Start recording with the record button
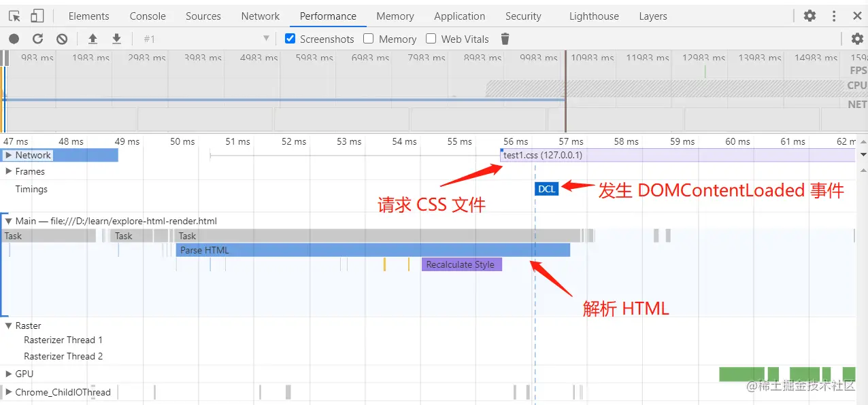The image size is (868, 405). pyautogui.click(x=14, y=39)
